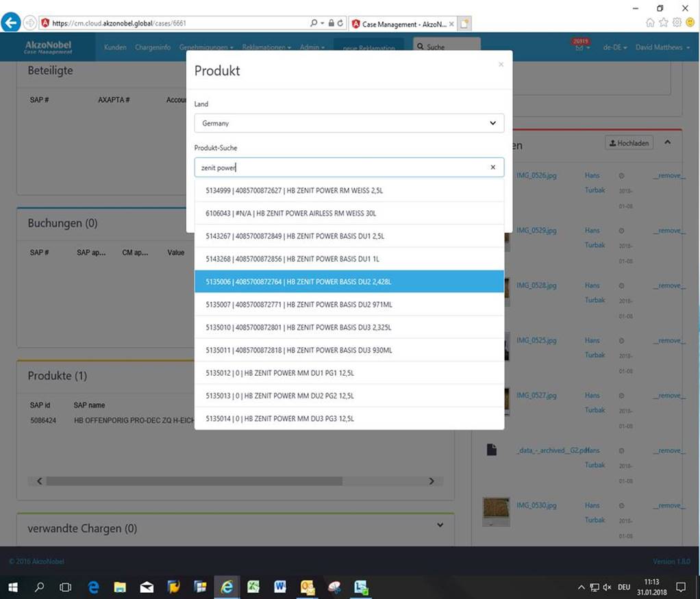Open the Windows action center icon
The height and width of the screenshot is (599, 700).
pyautogui.click(x=681, y=587)
